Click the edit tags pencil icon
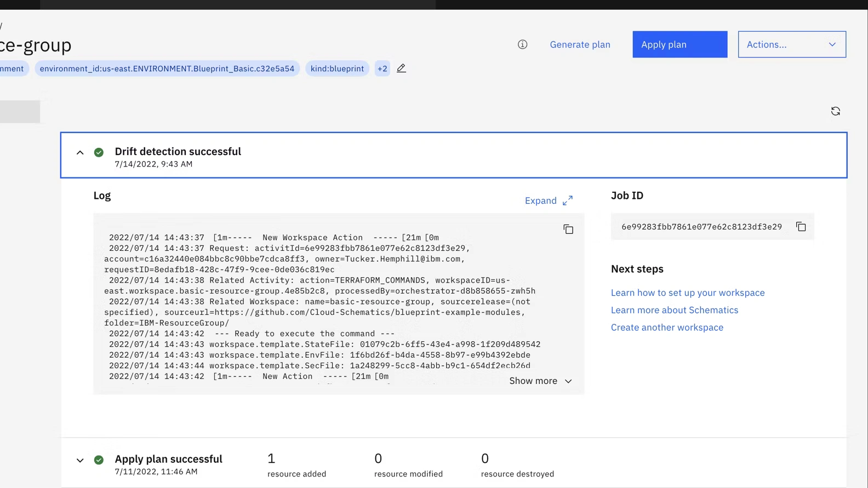The width and height of the screenshot is (868, 488). pos(401,68)
